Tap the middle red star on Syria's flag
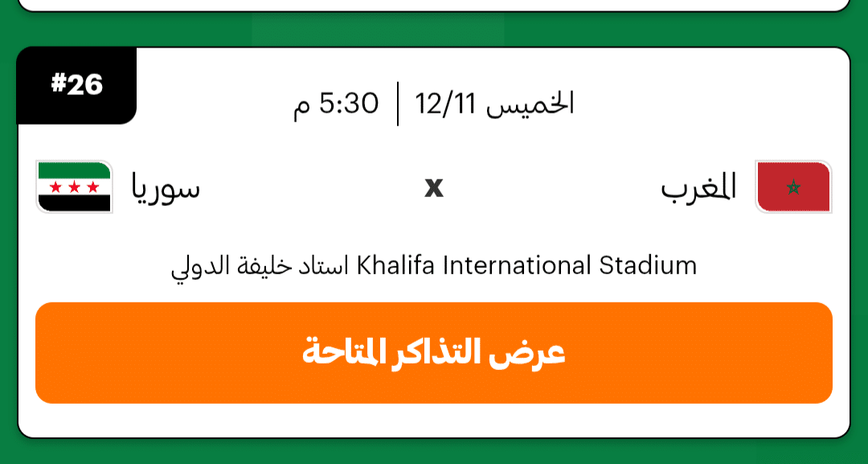This screenshot has height=464, width=868. tap(74, 187)
